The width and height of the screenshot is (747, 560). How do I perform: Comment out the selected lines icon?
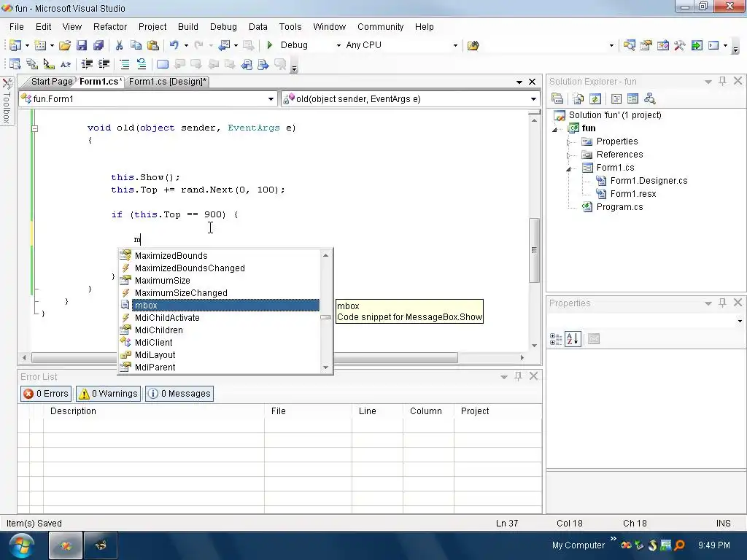[x=124, y=64]
